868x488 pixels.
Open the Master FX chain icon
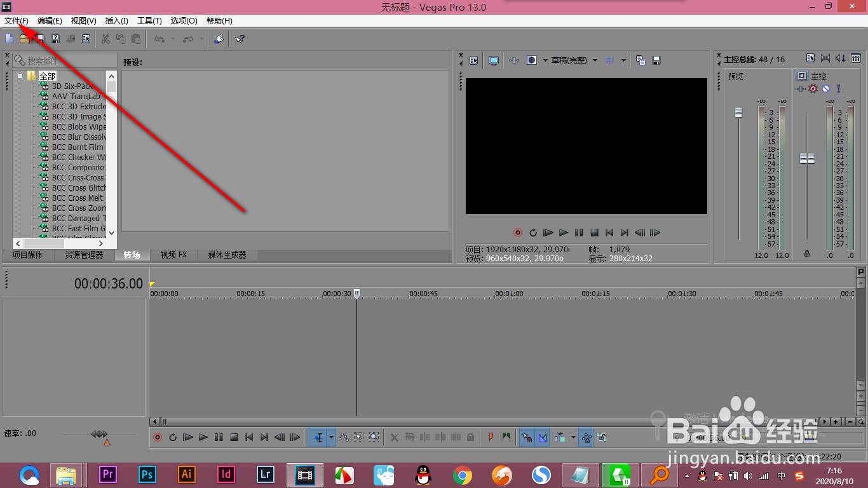tap(800, 88)
